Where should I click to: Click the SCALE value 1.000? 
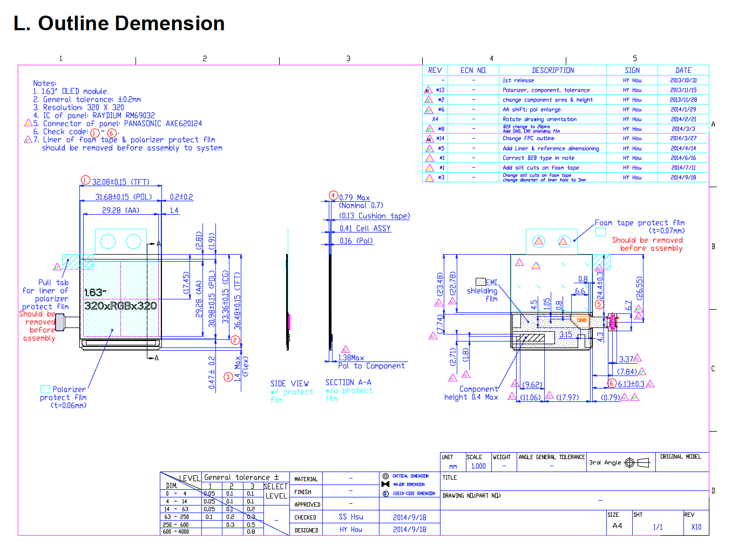point(478,467)
